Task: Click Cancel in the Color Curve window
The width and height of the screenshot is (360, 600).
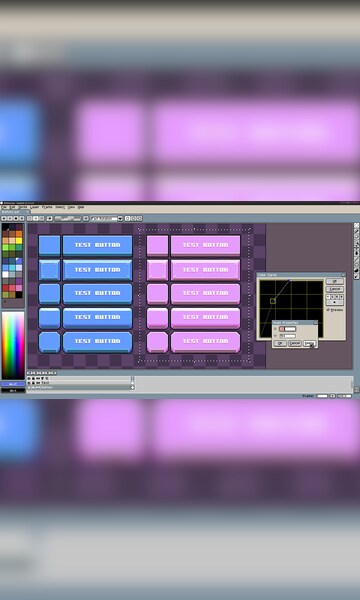Action: 335,289
